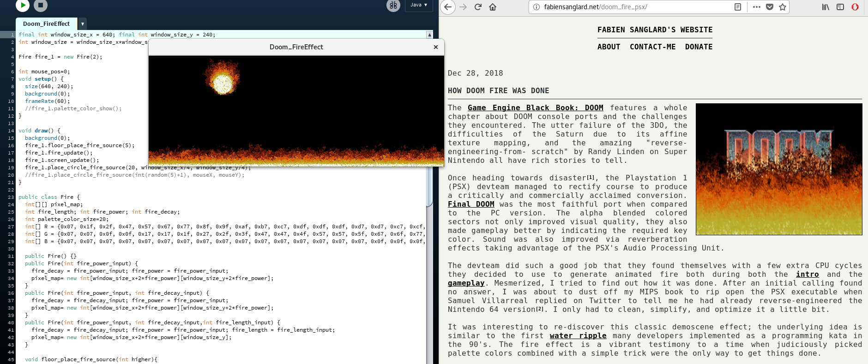Click the DOOM fire image in the article
This screenshot has width=868, height=364.
[779, 169]
